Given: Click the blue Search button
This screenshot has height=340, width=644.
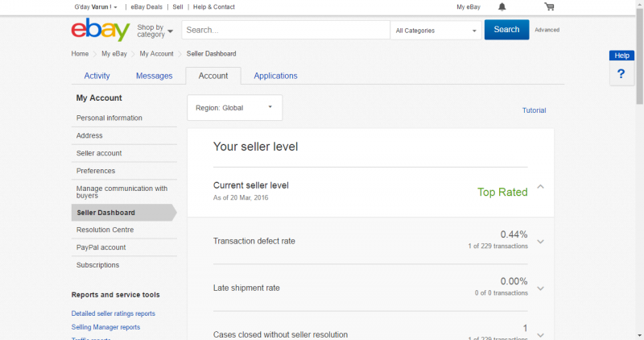Looking at the screenshot, I should point(506,30).
